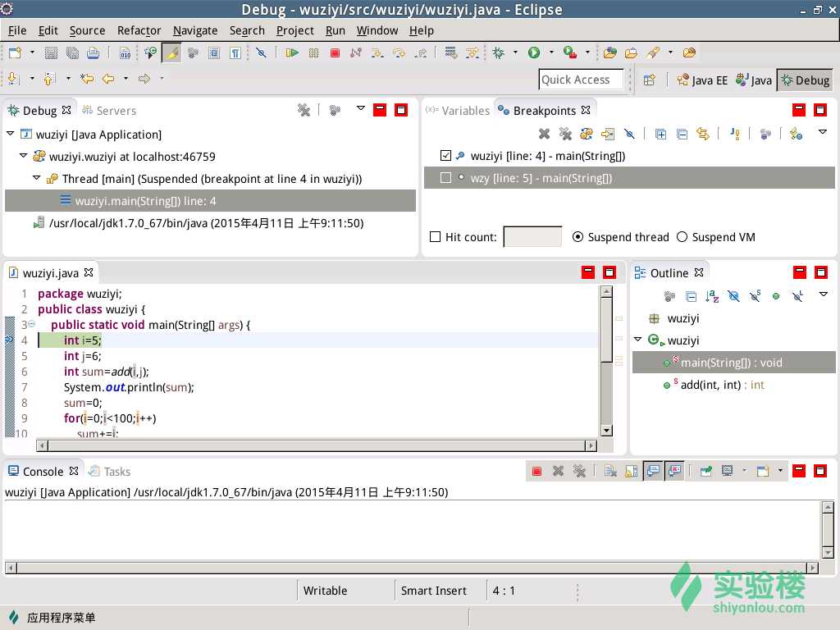Select the Suspend thread radio button
Image resolution: width=840 pixels, height=630 pixels.
577,237
